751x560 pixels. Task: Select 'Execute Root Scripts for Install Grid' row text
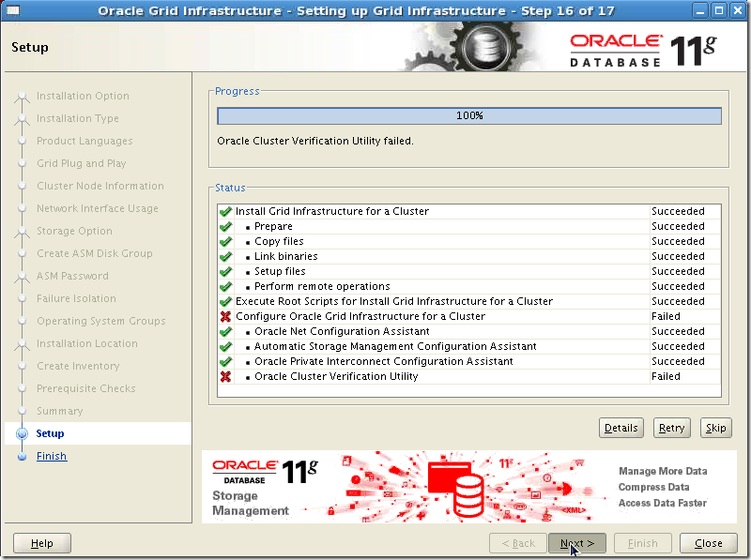click(x=394, y=301)
